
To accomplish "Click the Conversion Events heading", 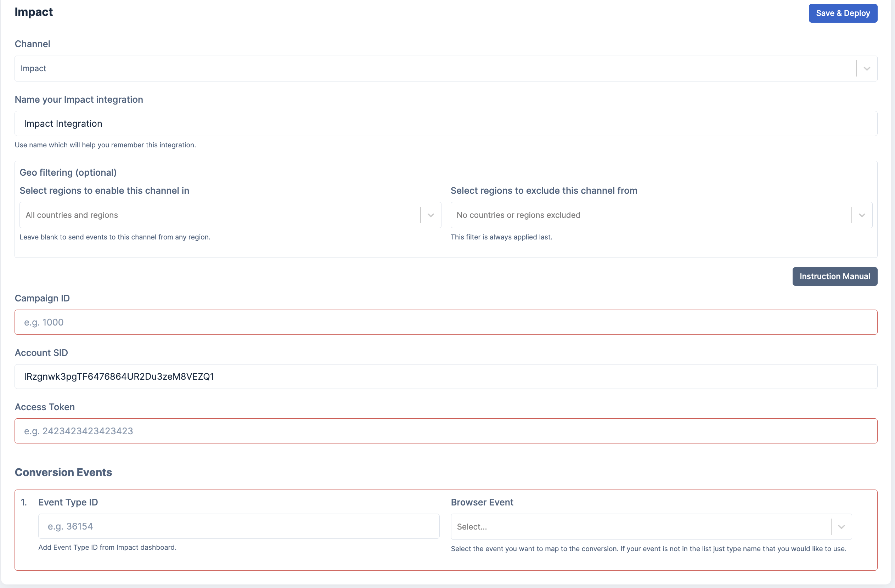I will [63, 472].
